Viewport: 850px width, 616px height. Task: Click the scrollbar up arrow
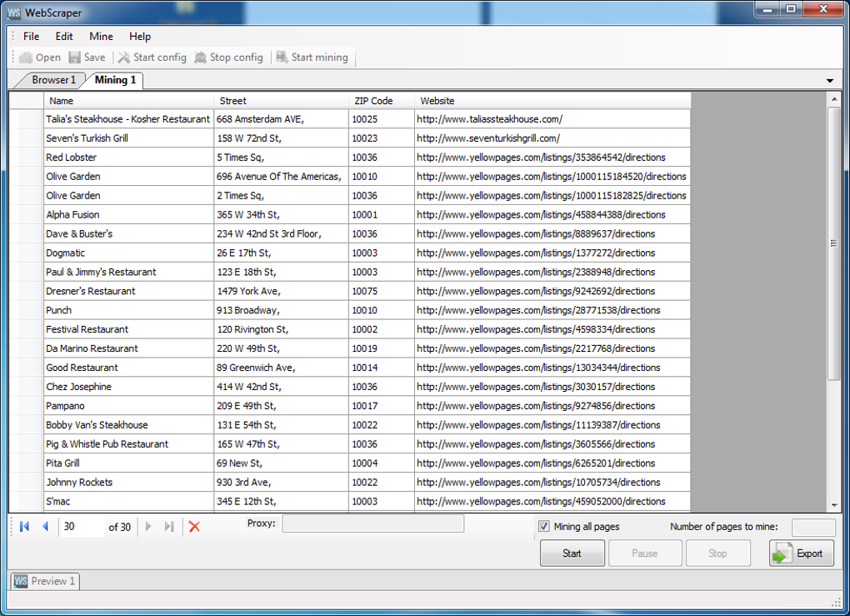833,99
